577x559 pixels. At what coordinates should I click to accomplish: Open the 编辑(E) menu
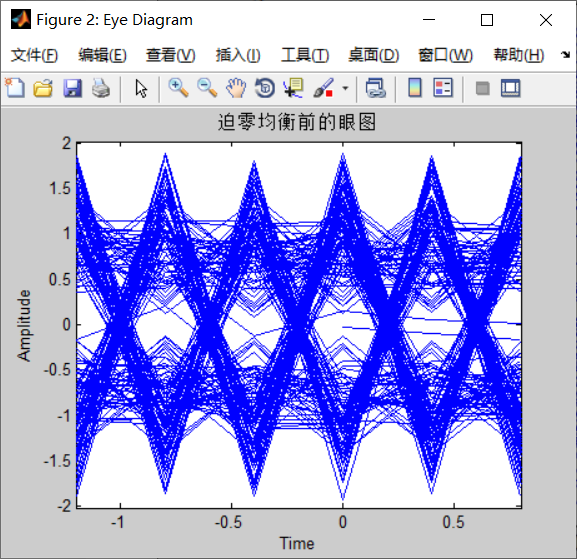[102, 56]
